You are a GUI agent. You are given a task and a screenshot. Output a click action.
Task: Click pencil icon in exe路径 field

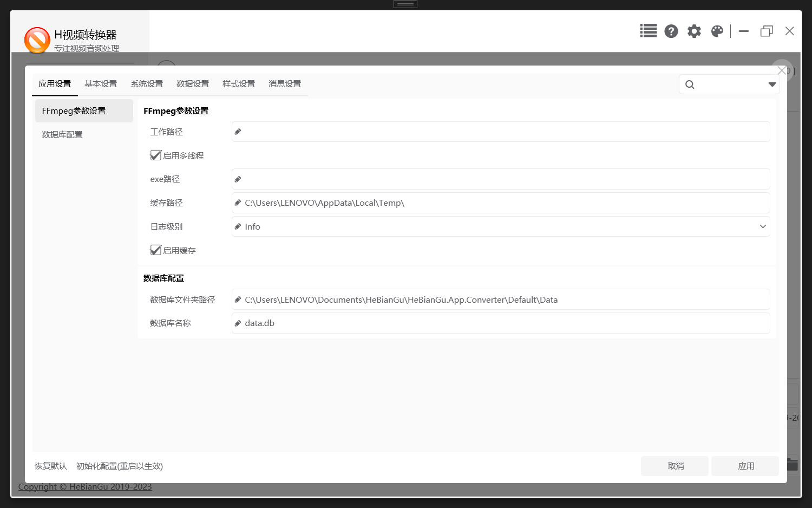tap(238, 179)
